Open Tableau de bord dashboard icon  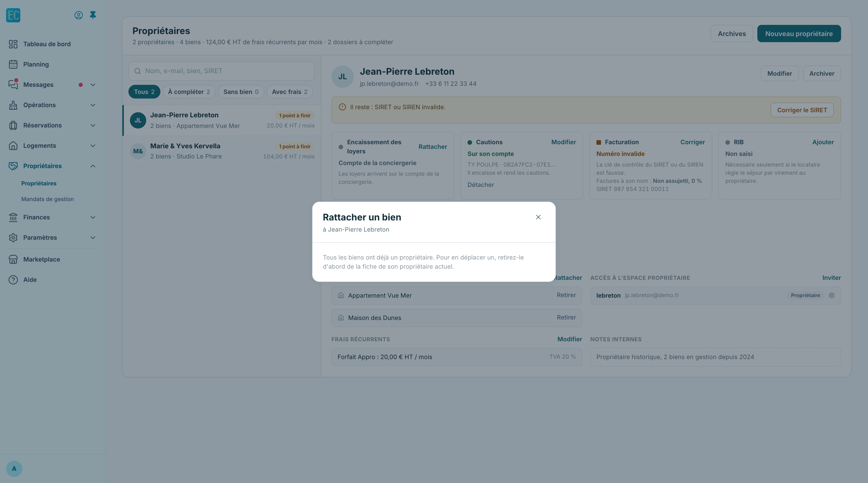13,44
